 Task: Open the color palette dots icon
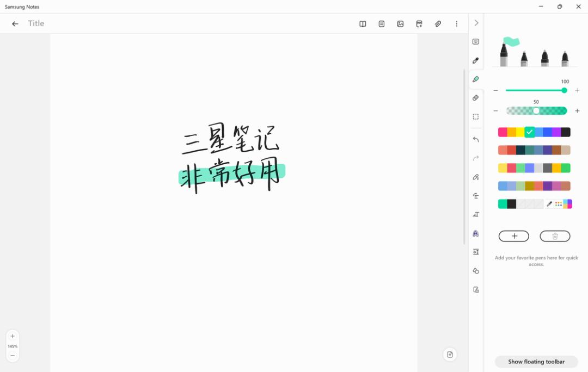[x=559, y=204]
